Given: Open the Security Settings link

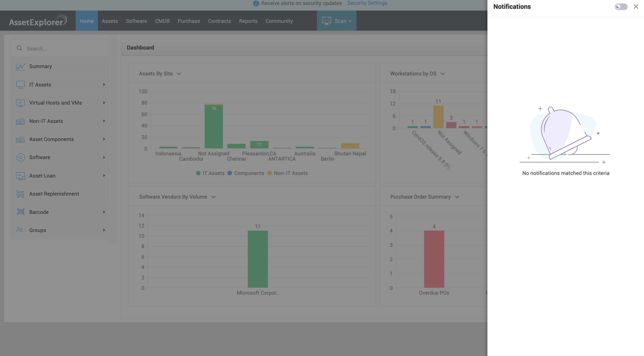Looking at the screenshot, I should point(367,3).
